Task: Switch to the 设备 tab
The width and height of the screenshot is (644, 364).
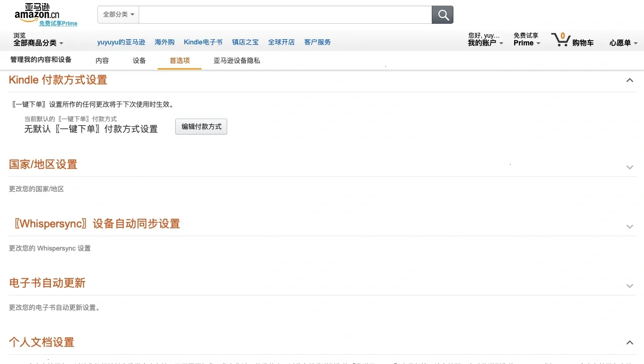Action: pyautogui.click(x=139, y=60)
